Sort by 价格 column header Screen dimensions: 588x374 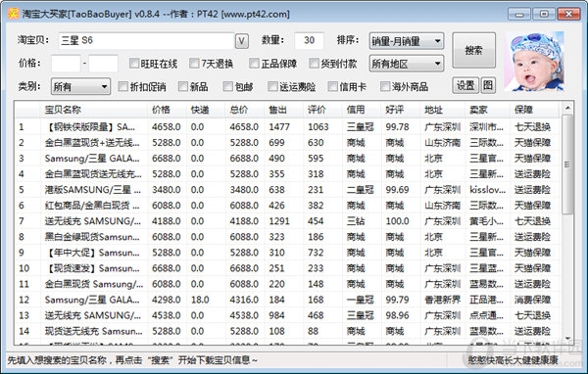[167, 110]
